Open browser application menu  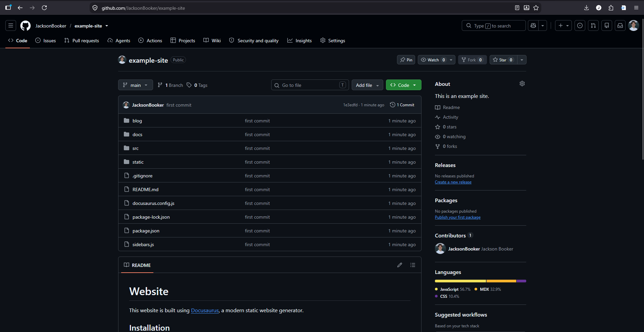(x=636, y=8)
